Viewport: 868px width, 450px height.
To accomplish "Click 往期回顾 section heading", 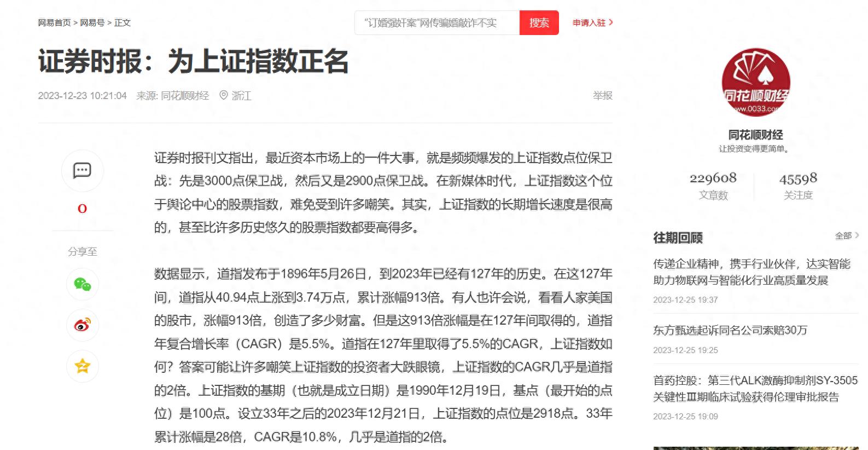I will pos(678,238).
